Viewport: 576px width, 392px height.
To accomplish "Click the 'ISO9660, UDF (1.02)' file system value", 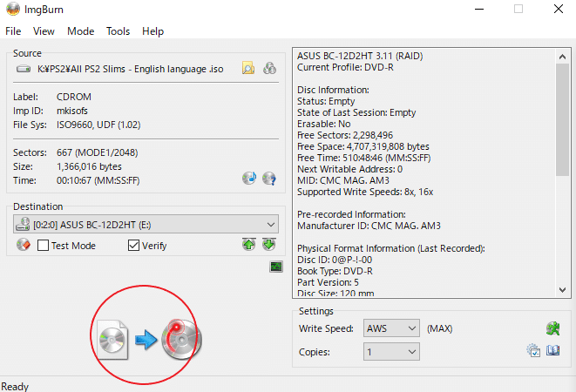I will point(98,125).
